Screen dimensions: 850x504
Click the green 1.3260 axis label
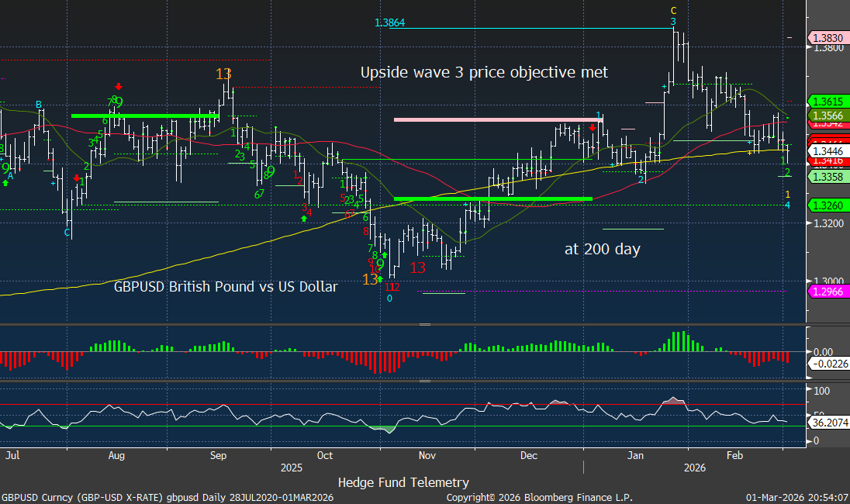tap(827, 205)
